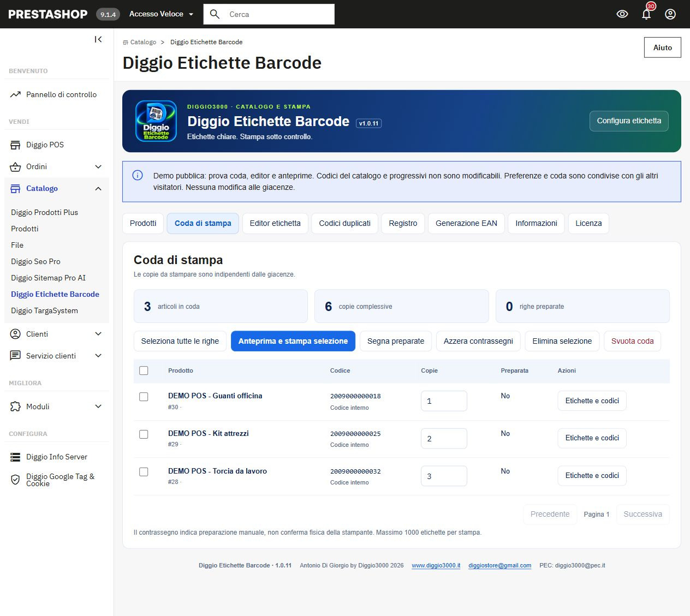Image resolution: width=690 pixels, height=616 pixels.
Task: Click the Diggio Etichette Barcode logo
Action: [x=156, y=121]
